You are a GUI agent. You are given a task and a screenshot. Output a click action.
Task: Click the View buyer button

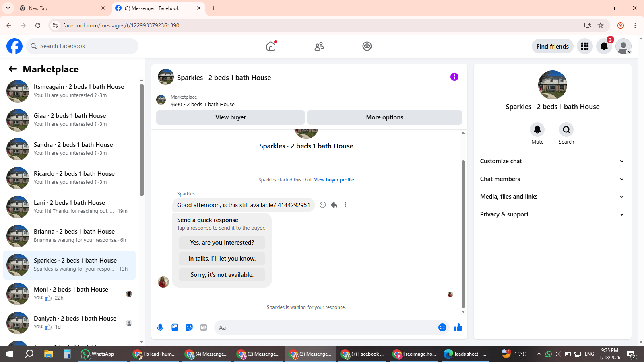coord(231,117)
